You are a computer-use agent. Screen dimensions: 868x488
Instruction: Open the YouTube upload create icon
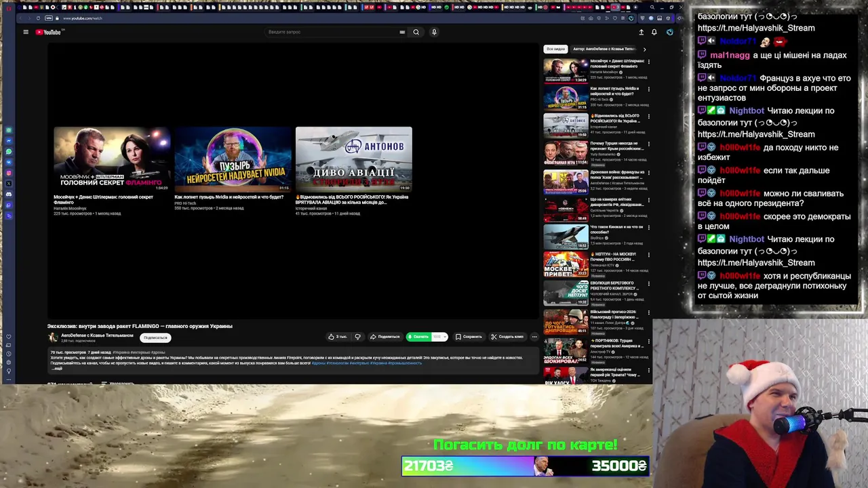(641, 32)
